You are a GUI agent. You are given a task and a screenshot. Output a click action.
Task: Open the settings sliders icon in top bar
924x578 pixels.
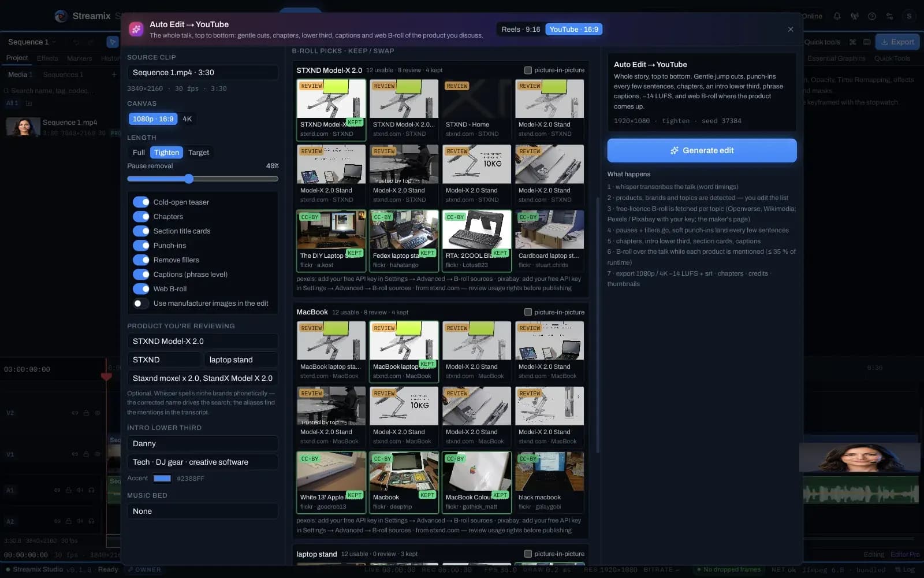pos(889,16)
